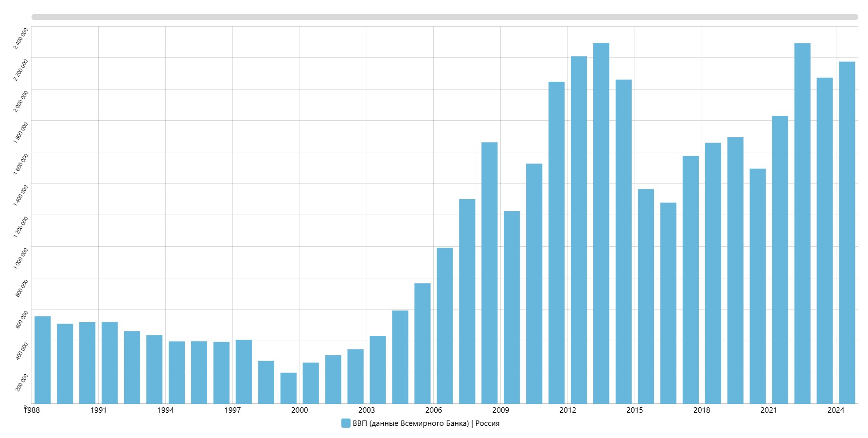This screenshot has width=868, height=438.
Task: Toggle the ВВП Россия legend label
Action: [426, 423]
